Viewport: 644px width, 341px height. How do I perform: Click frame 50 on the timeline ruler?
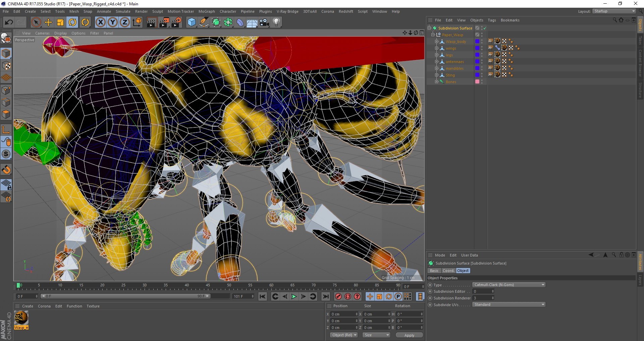[229, 286]
